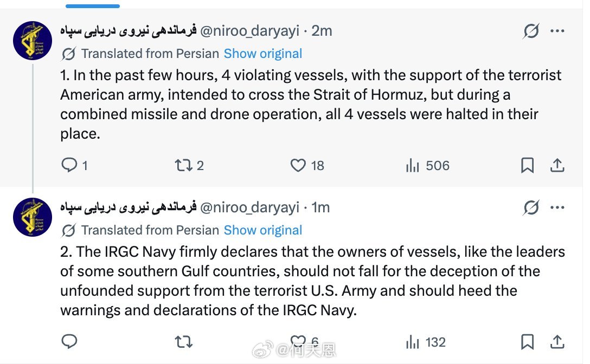This screenshot has width=590, height=364.
Task: Open Grok icon on the first tweet
Action: coord(531,31)
